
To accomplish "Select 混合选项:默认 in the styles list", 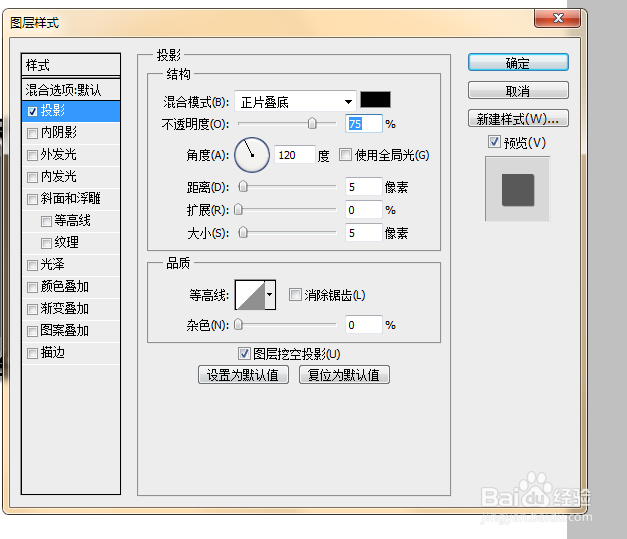I will (x=71, y=90).
